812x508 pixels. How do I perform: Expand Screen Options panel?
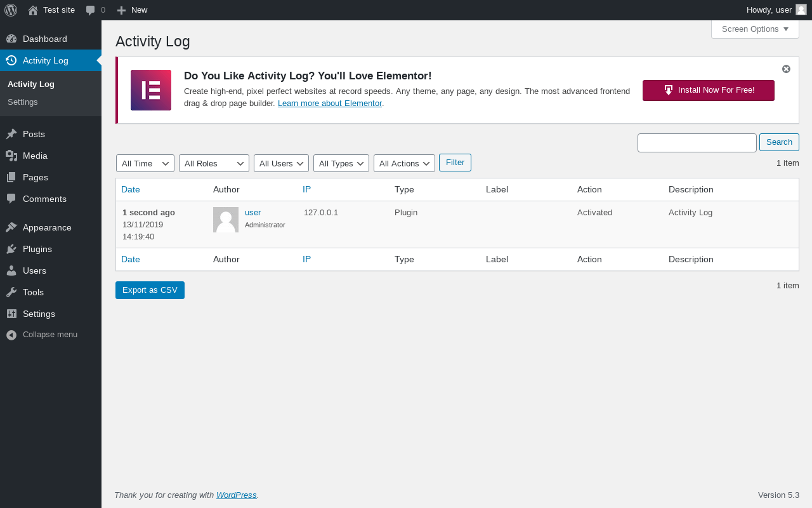point(755,29)
